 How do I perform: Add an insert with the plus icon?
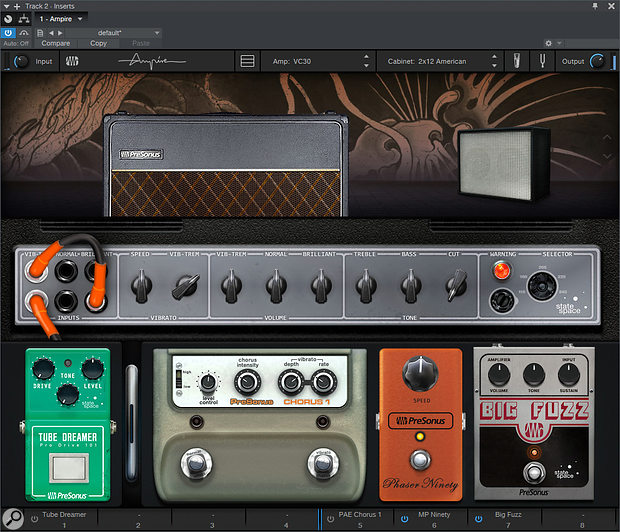17,6
